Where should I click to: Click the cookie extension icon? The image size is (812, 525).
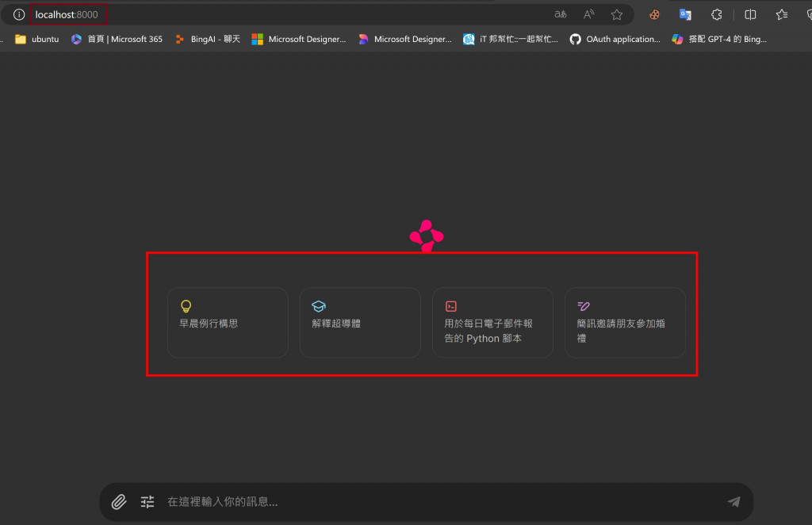(x=654, y=14)
